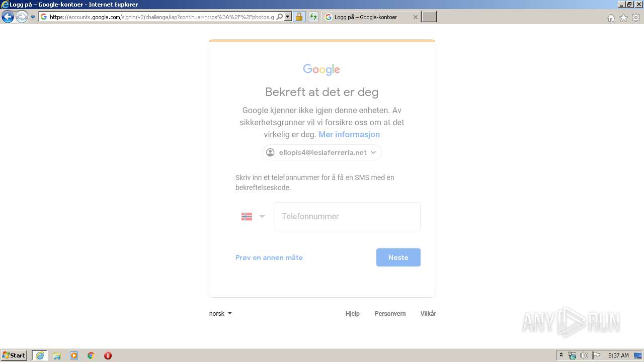This screenshot has height=362, width=644.
Task: Open the Windows Start menu
Action: pyautogui.click(x=14, y=355)
